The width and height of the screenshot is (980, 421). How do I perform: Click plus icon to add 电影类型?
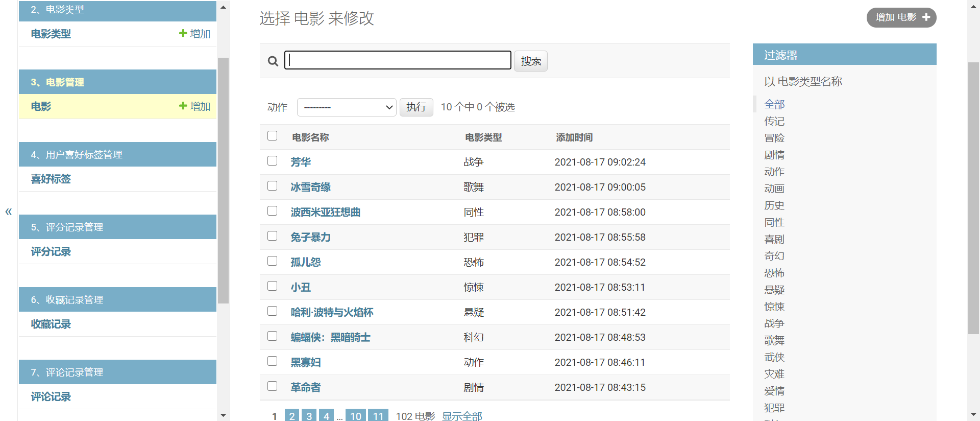pyautogui.click(x=183, y=33)
